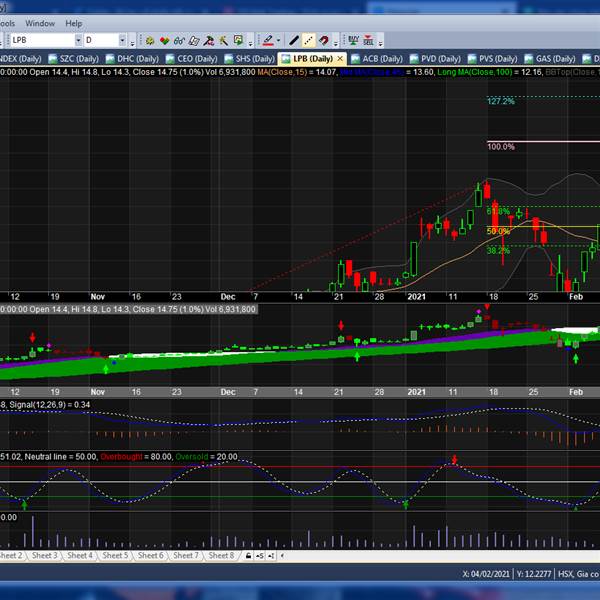600x600 pixels.
Task: Open the Help menu
Action: pyautogui.click(x=73, y=23)
